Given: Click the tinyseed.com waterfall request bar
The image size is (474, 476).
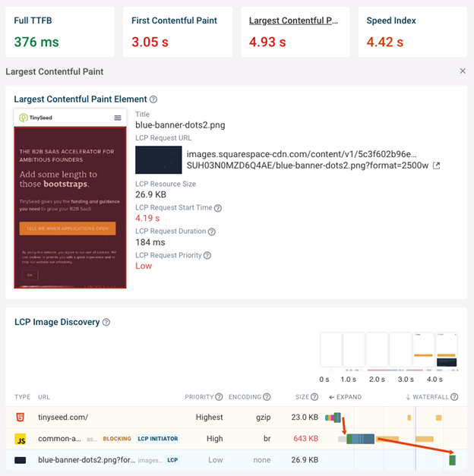Looking at the screenshot, I should tap(333, 418).
